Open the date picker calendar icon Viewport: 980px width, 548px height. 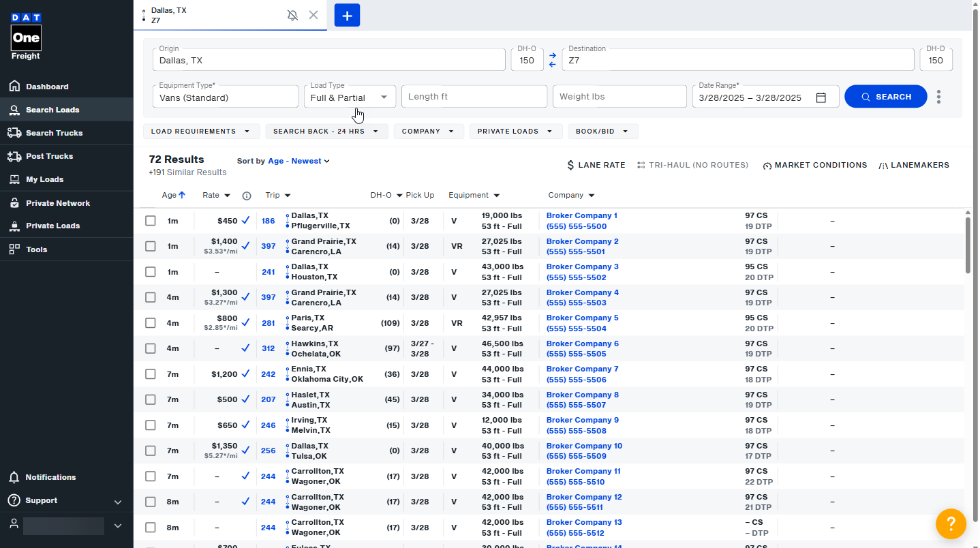coord(821,97)
